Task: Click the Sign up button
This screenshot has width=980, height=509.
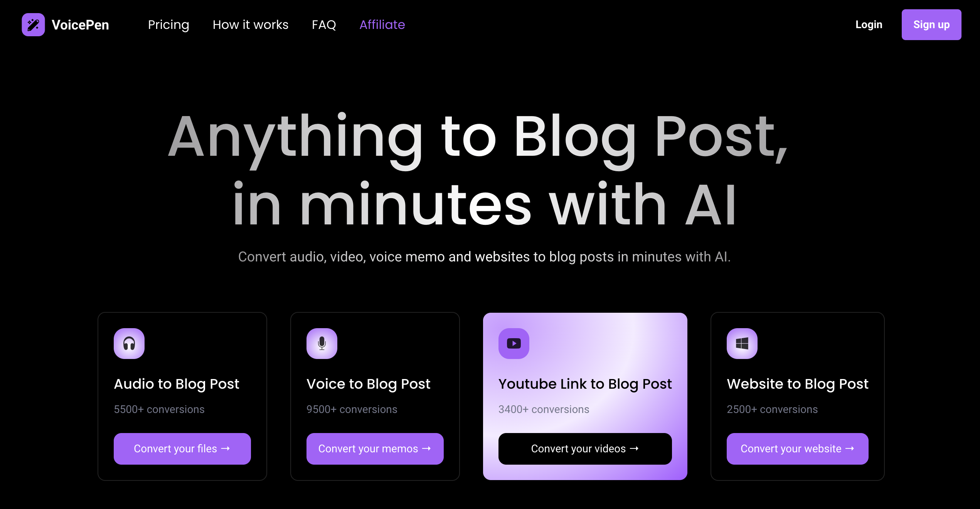Action: coord(931,25)
